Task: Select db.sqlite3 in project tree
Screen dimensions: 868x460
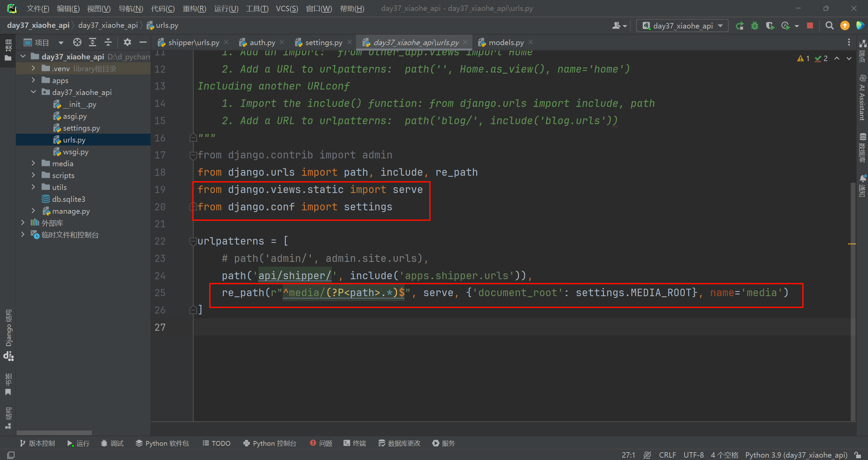Action: click(68, 199)
